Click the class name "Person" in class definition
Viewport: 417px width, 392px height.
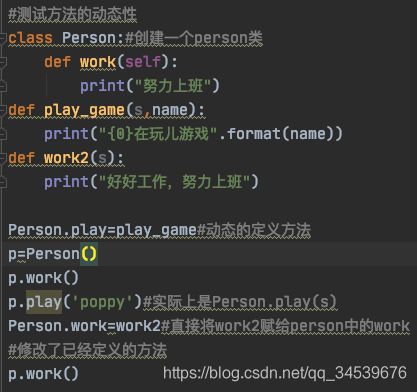tap(89, 38)
